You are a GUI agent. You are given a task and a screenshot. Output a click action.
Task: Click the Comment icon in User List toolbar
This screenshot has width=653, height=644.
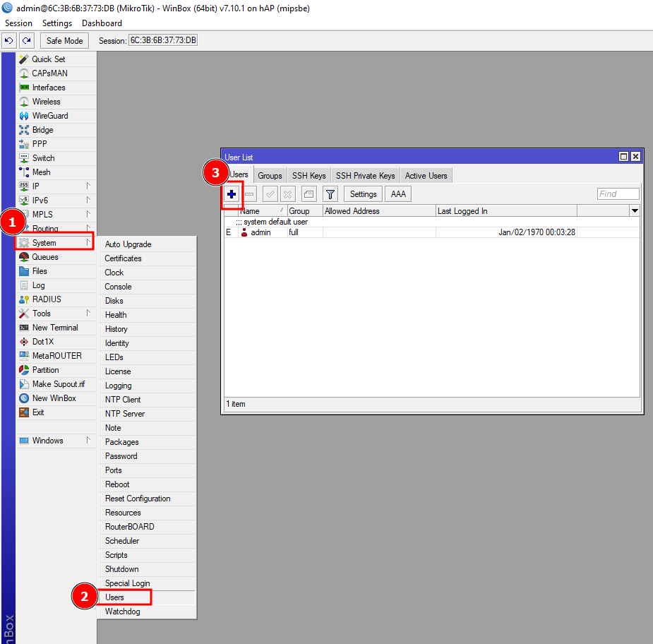pos(308,194)
